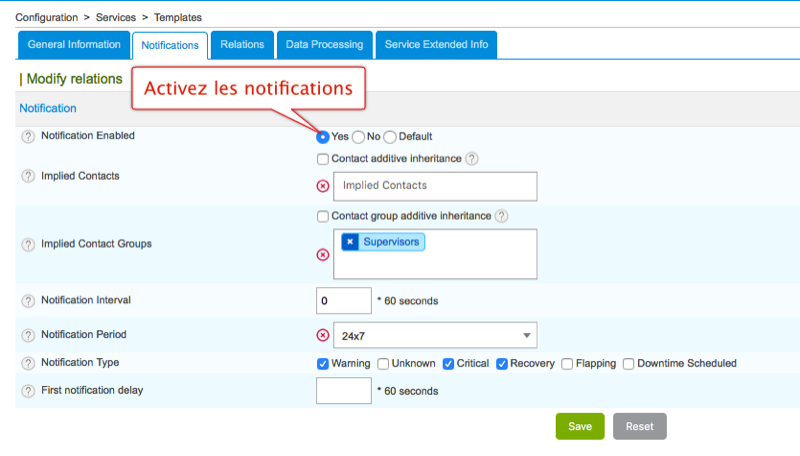Click help icon next to Implied Contacts label
The height and width of the screenshot is (456, 800).
click(x=28, y=176)
